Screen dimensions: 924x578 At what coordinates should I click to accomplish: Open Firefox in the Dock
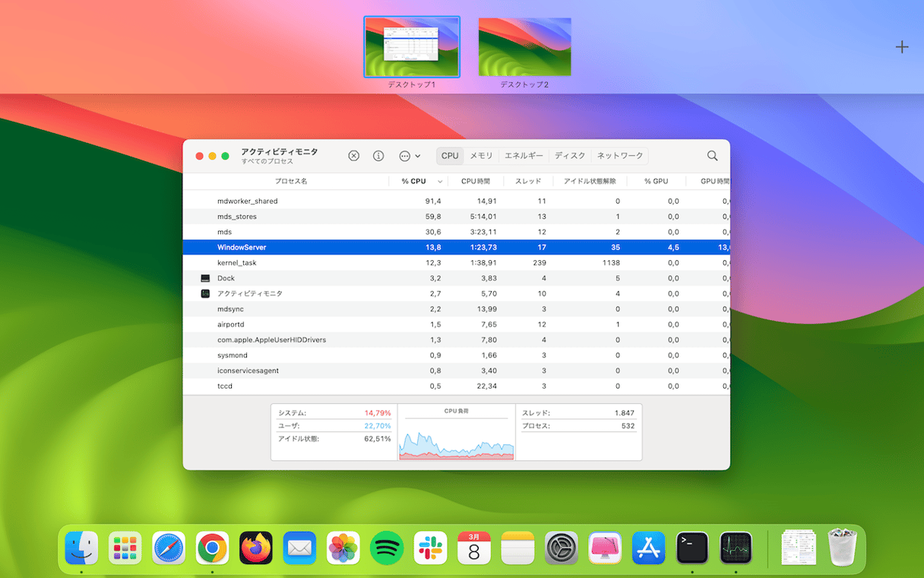pyautogui.click(x=256, y=548)
